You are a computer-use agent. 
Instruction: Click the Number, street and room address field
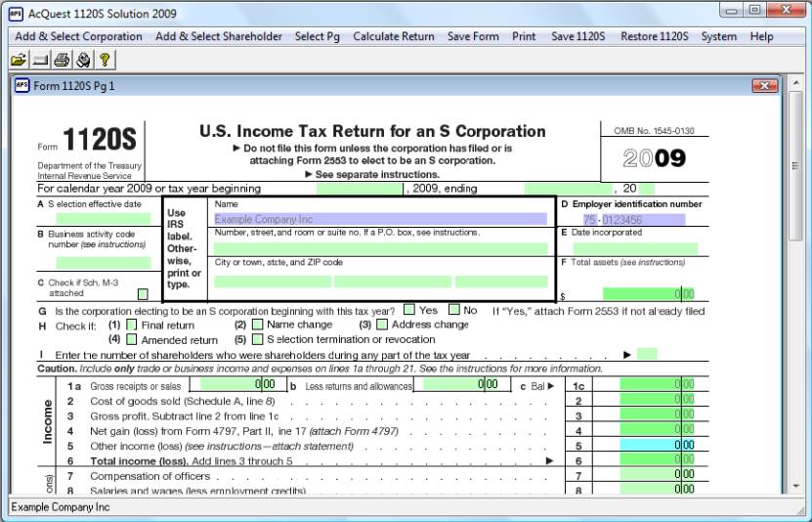[381, 248]
